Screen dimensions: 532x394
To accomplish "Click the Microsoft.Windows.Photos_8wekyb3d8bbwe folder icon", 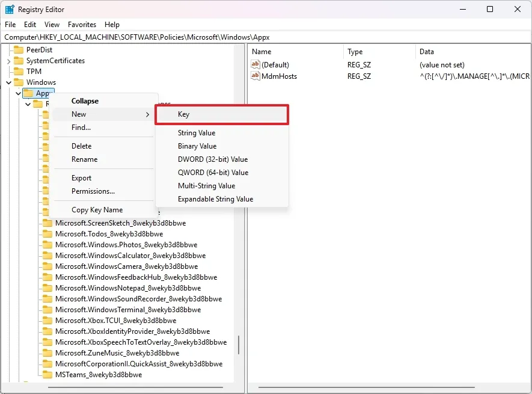I will click(47, 244).
